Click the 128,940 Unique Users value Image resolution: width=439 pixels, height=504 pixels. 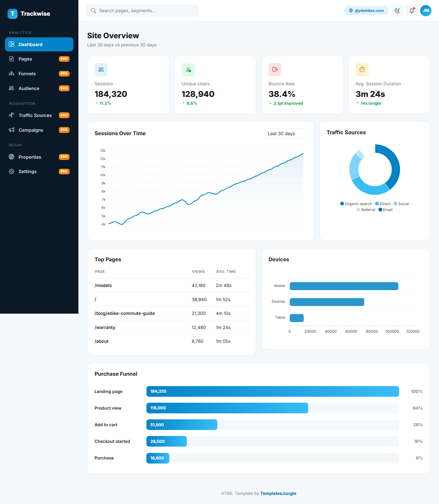[198, 94]
